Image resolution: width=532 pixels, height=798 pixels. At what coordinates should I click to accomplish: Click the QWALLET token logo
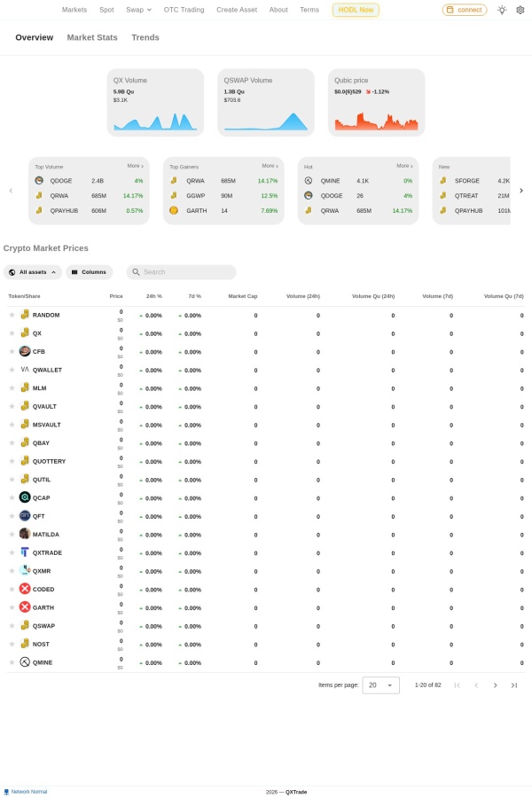(25, 370)
